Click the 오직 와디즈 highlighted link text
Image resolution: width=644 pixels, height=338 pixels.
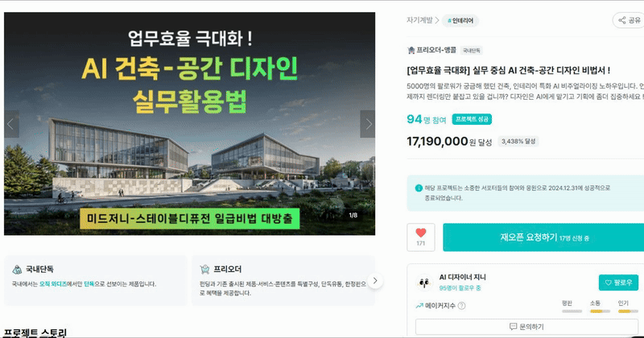click(x=53, y=284)
